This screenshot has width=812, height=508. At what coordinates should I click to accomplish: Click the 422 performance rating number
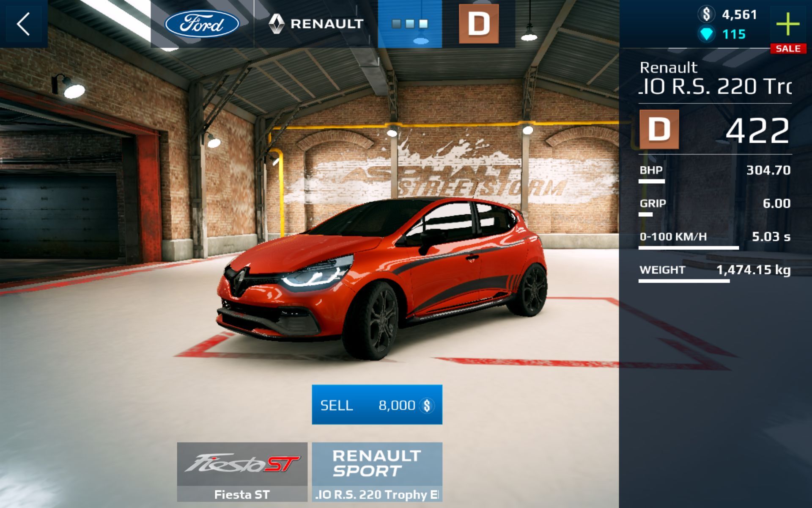pyautogui.click(x=757, y=130)
